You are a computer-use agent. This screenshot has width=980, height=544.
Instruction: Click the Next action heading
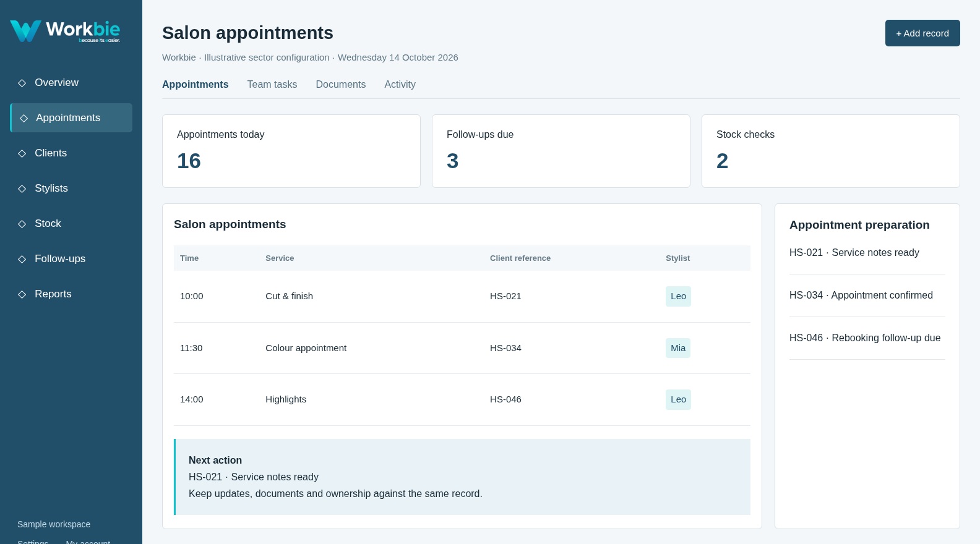coord(215,461)
